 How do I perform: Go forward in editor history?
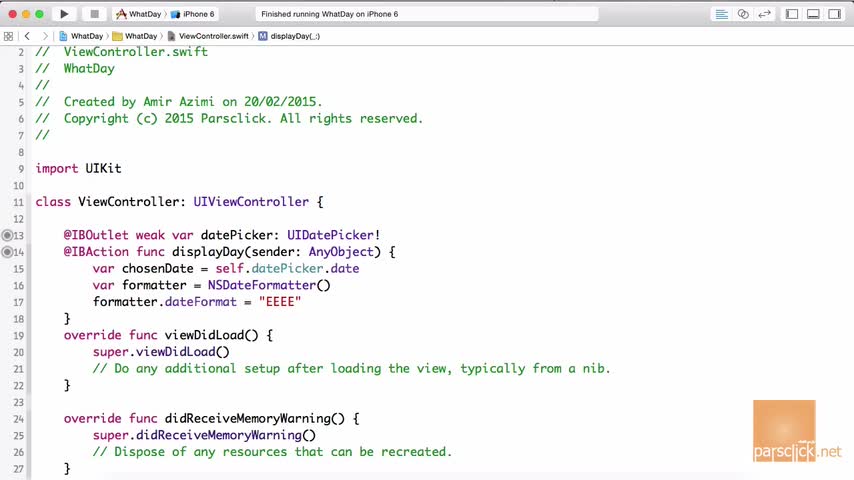click(45, 37)
